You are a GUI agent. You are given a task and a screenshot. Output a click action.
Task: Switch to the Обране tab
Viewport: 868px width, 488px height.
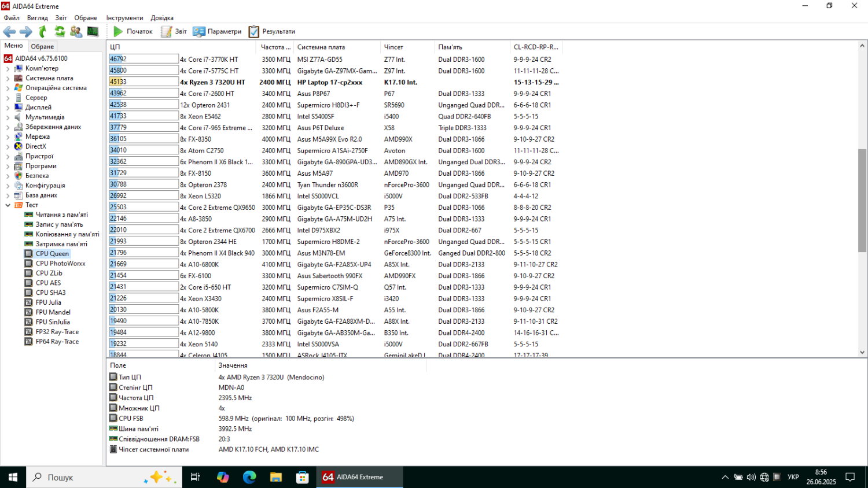pos(42,46)
